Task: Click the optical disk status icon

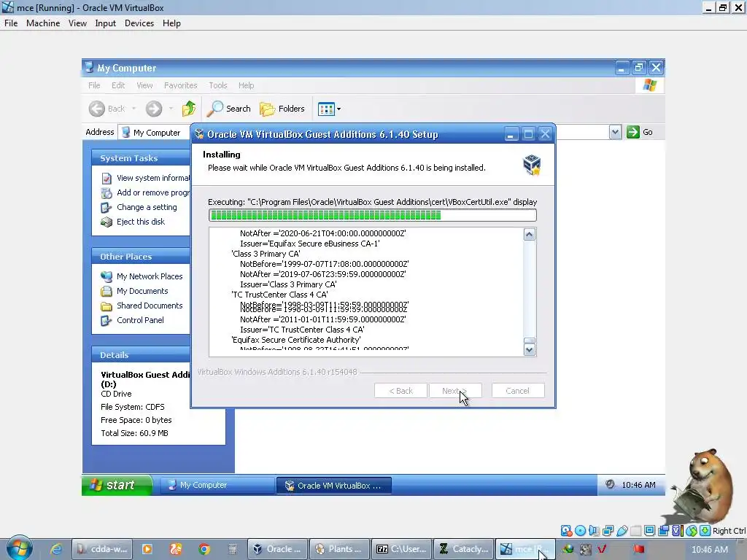Action: (580, 531)
